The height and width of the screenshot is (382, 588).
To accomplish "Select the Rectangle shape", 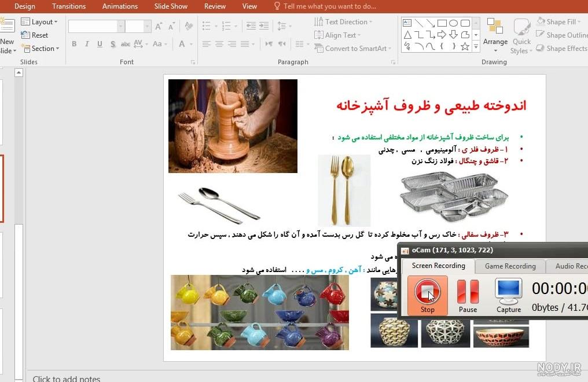I will point(442,23).
